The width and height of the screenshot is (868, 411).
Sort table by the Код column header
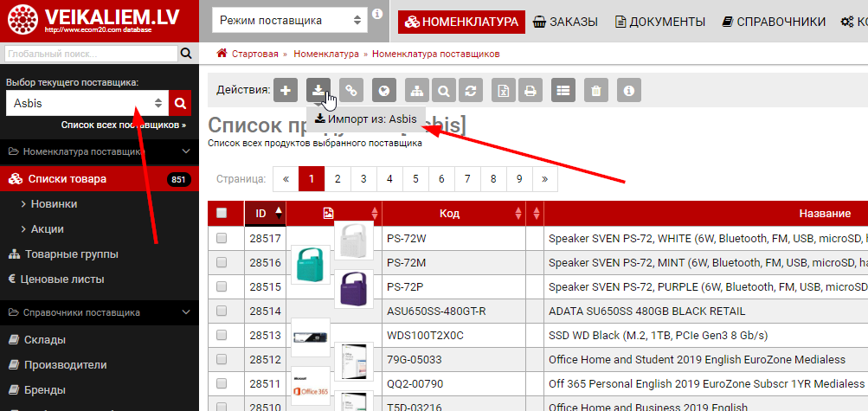click(x=449, y=213)
